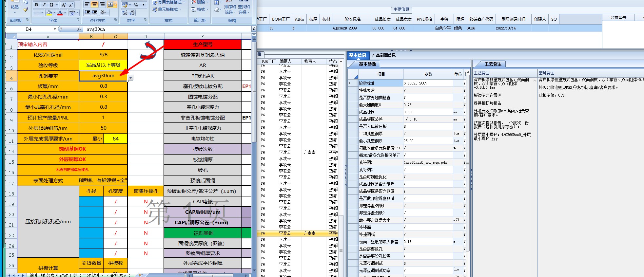Center cell text horizontally
Viewport: 644px width, 277px height.
[x=95, y=4]
